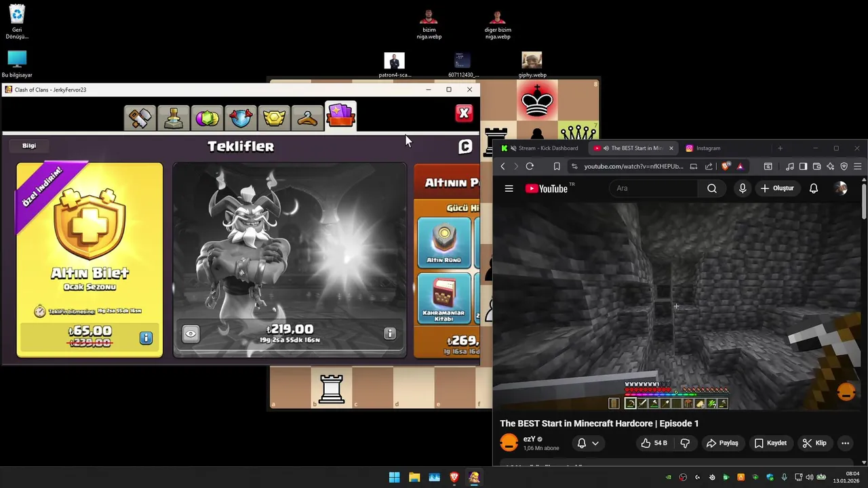Buy Altın Bilet for ₺65.00
868x488 pixels.
tap(90, 336)
